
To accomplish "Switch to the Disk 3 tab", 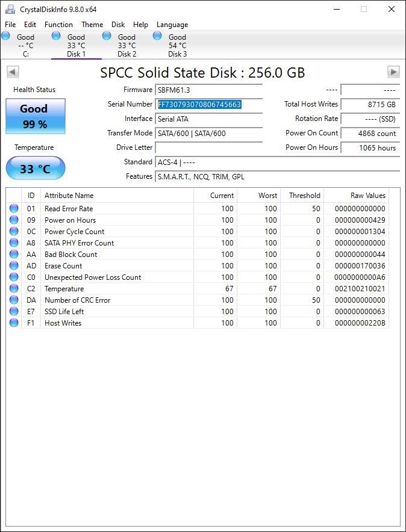I will tap(178, 46).
